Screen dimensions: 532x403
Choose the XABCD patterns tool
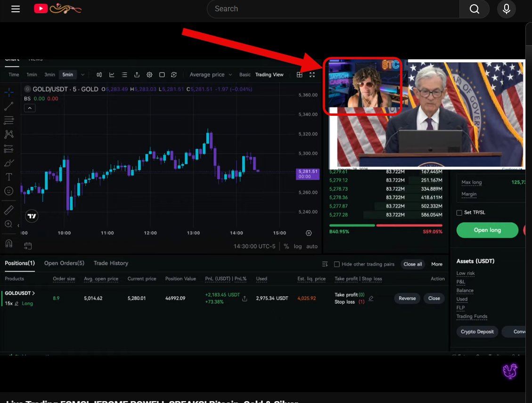click(9, 134)
